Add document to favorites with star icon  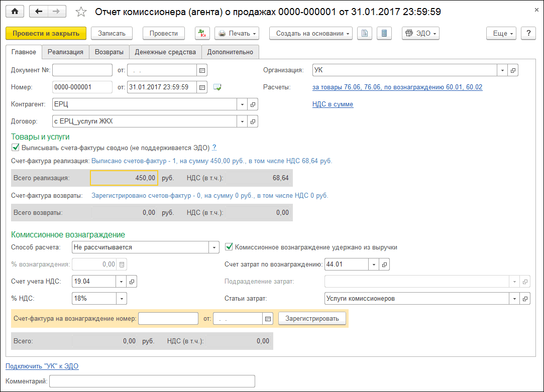80,12
